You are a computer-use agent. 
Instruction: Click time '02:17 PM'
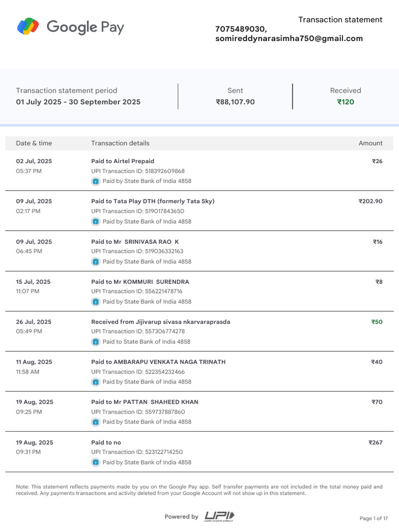[x=28, y=211]
